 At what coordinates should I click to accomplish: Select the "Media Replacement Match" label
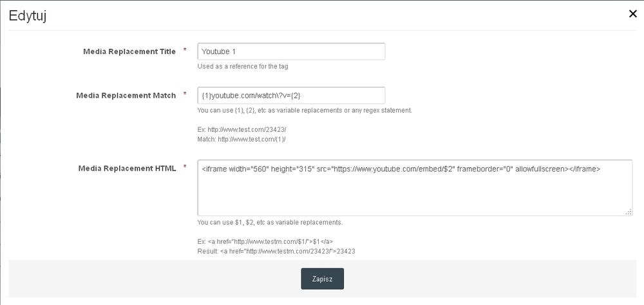[126, 95]
